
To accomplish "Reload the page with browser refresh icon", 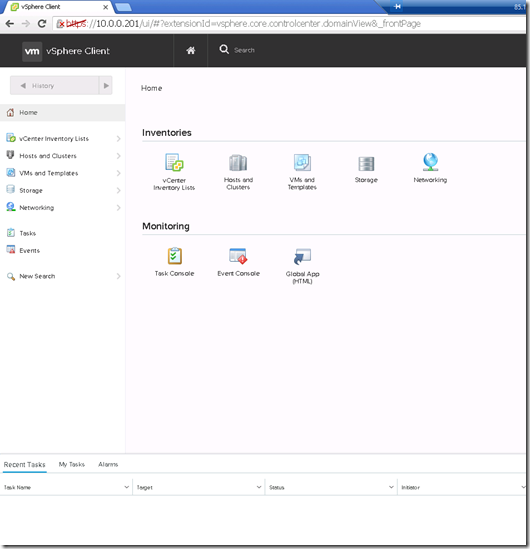I will click(42, 23).
